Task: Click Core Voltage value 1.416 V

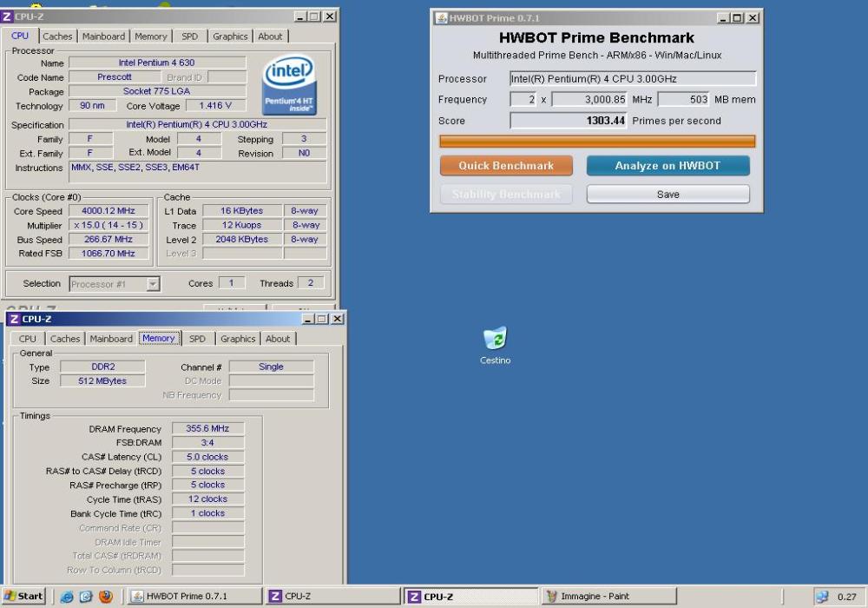Action: (216, 105)
